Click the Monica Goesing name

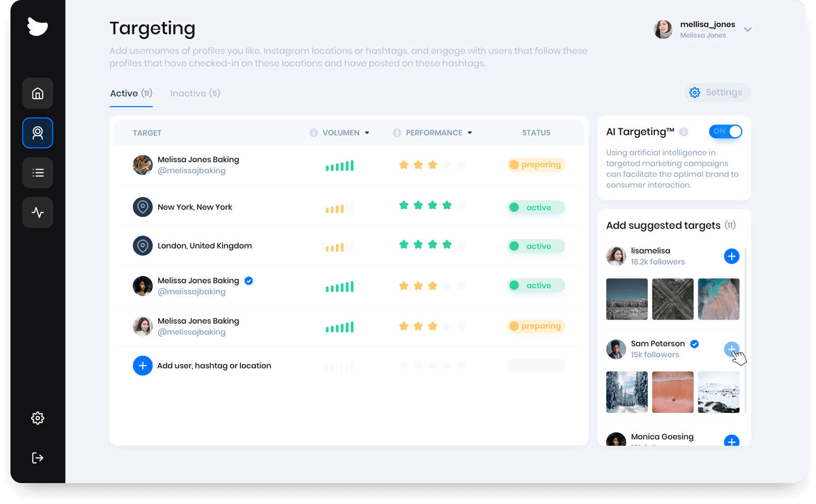[662, 436]
